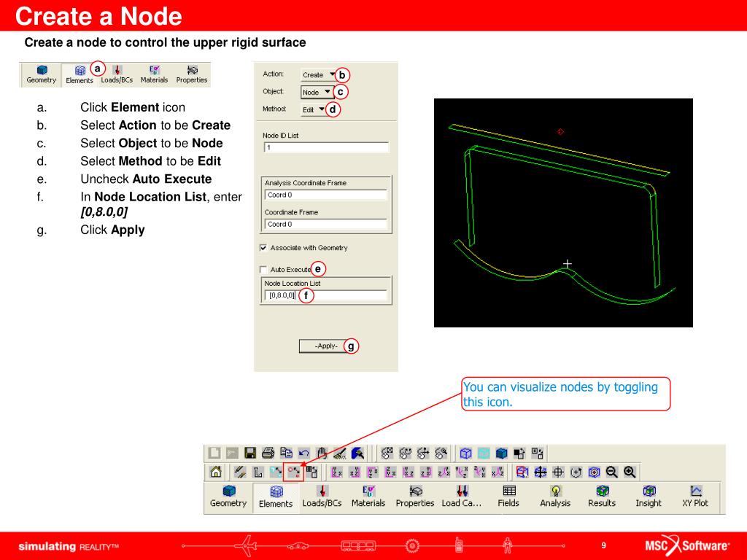
Task: Toggle the Auto Execute checkbox
Action: [263, 270]
